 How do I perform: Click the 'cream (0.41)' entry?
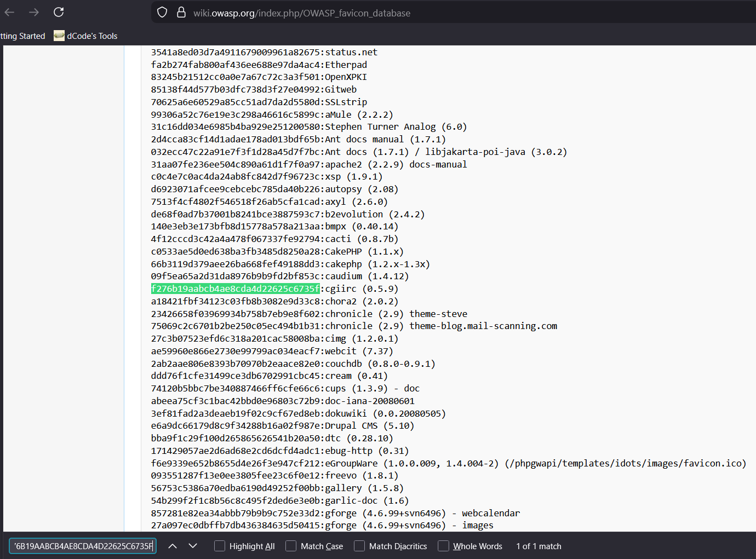(x=357, y=376)
